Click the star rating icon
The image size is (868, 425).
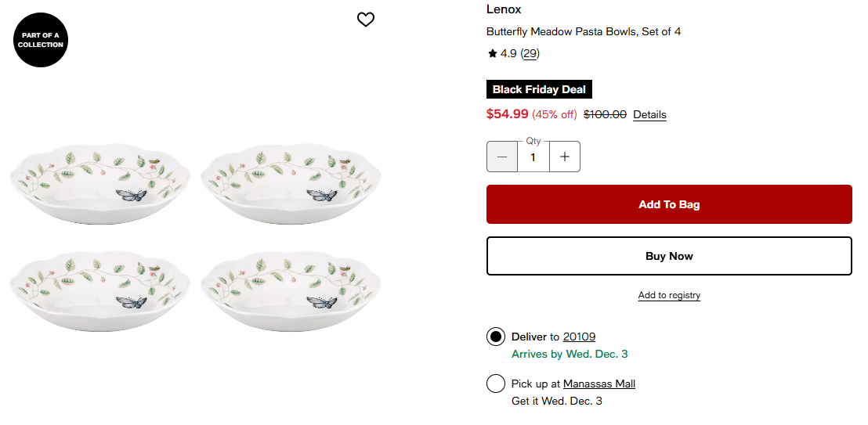click(x=492, y=54)
